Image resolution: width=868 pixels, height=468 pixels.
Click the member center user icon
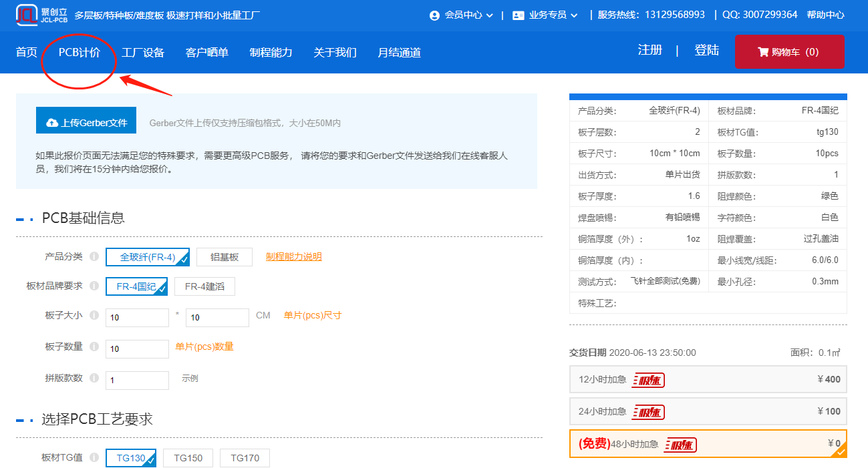[x=435, y=15]
